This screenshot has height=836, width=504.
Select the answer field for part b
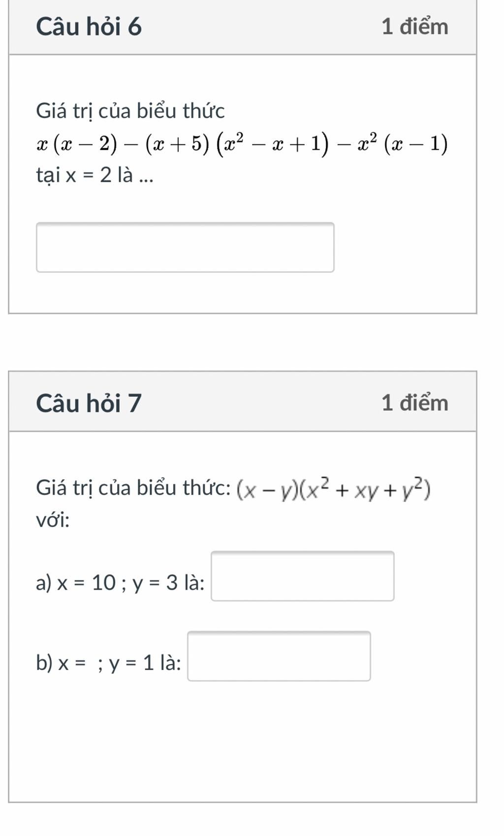(x=279, y=656)
